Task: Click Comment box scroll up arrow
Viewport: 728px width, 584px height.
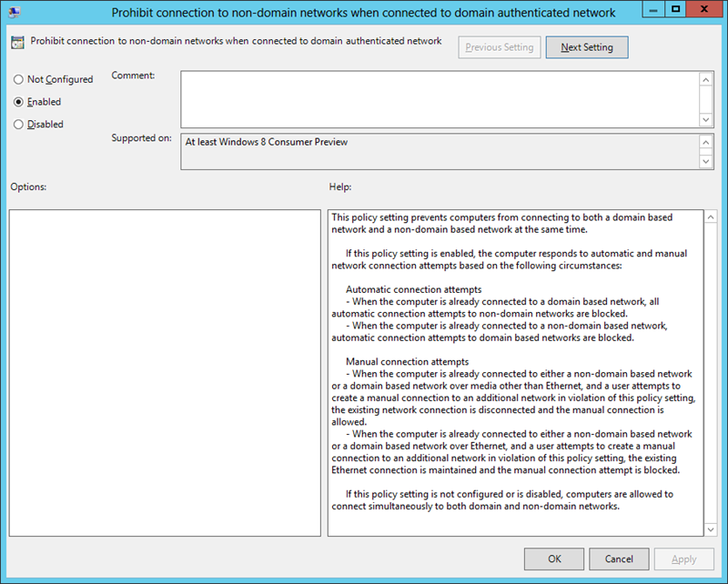Action: click(706, 79)
